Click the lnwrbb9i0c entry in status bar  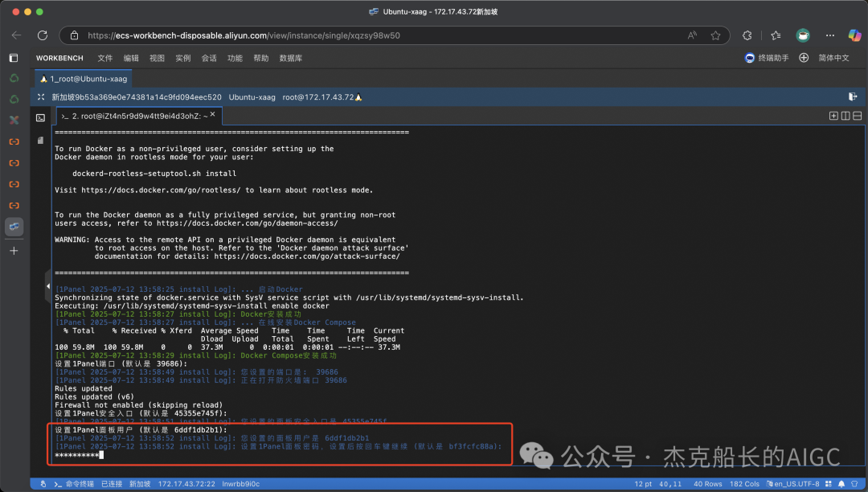(x=241, y=484)
